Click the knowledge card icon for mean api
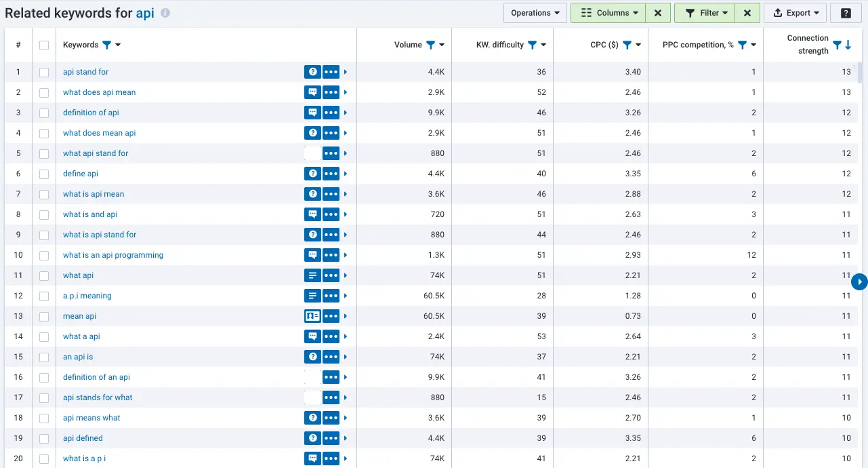Screen dimensions: 868x468 [312, 316]
